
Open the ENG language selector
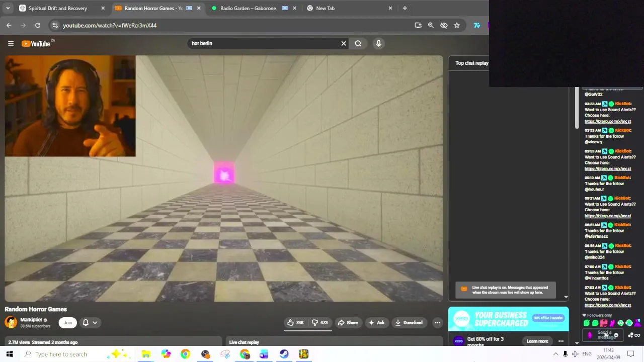[587, 354]
